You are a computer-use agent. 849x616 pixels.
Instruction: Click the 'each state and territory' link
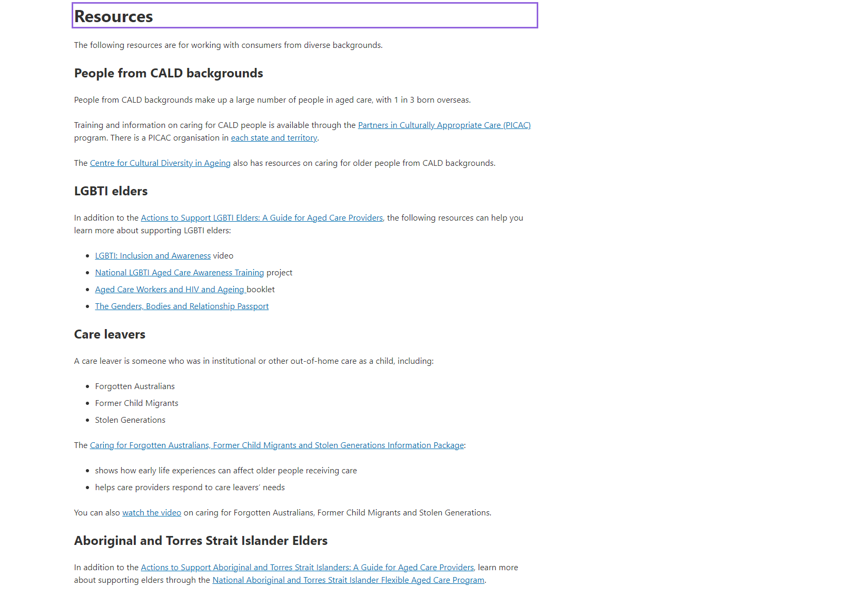274,138
